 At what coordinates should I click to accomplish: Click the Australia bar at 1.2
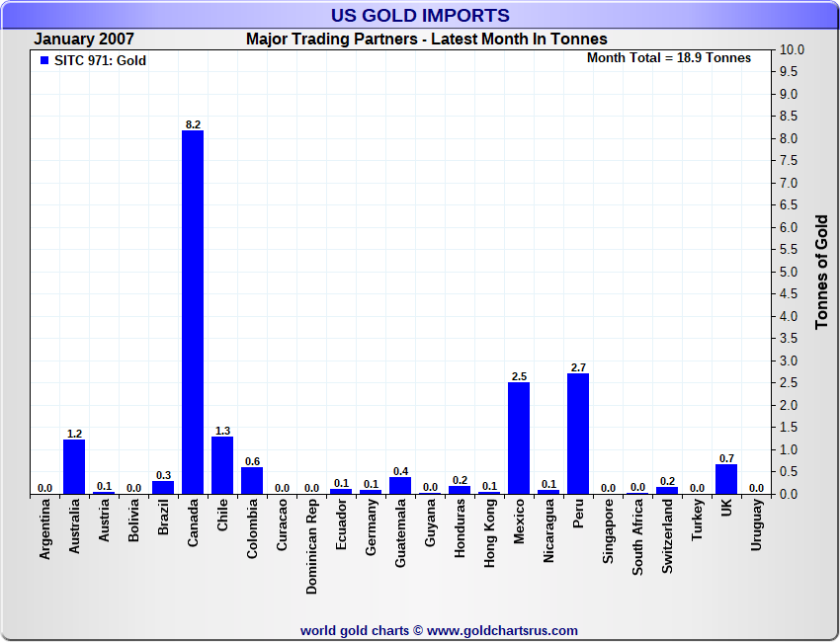pos(74,467)
